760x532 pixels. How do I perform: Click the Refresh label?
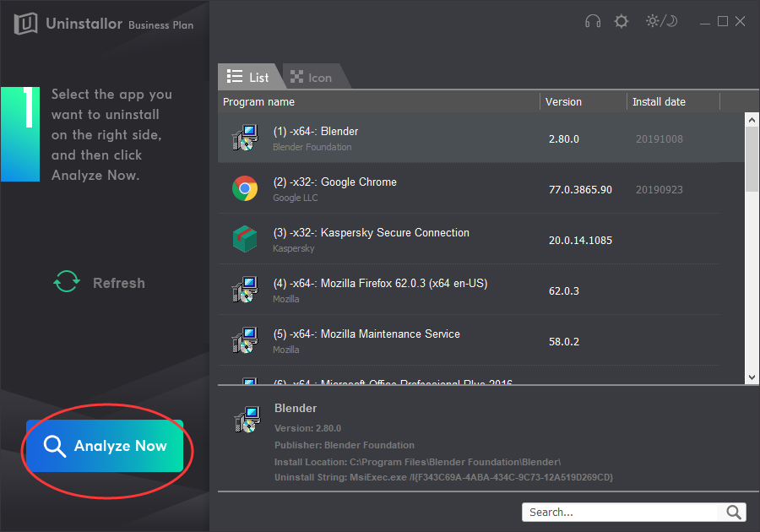coord(119,283)
